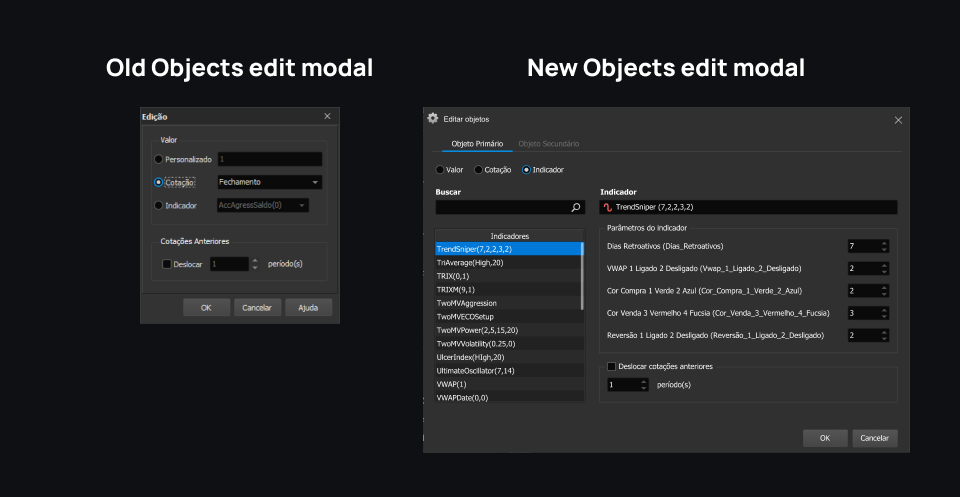Screen dimensions: 960x497
Task: Select TriAverage(High,20) in the list
Action: pos(509,263)
